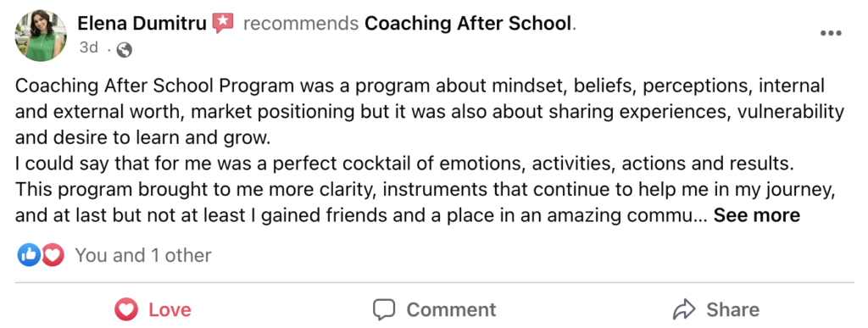Open the Coaching After School page link

468,24
